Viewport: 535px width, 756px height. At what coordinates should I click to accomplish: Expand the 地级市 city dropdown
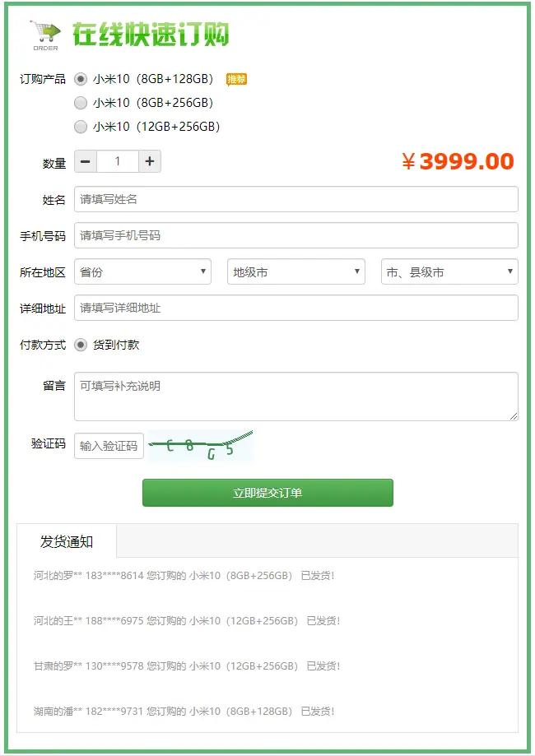[295, 271]
